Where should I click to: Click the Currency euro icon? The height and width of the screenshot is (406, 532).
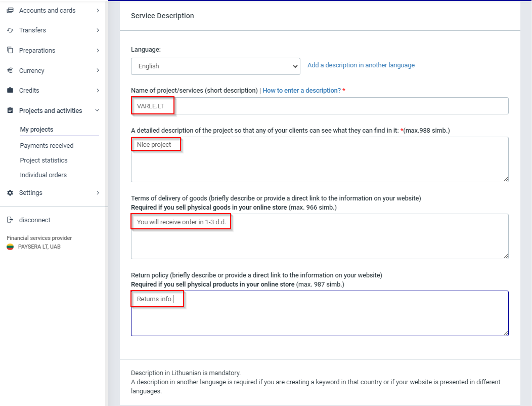[10, 70]
